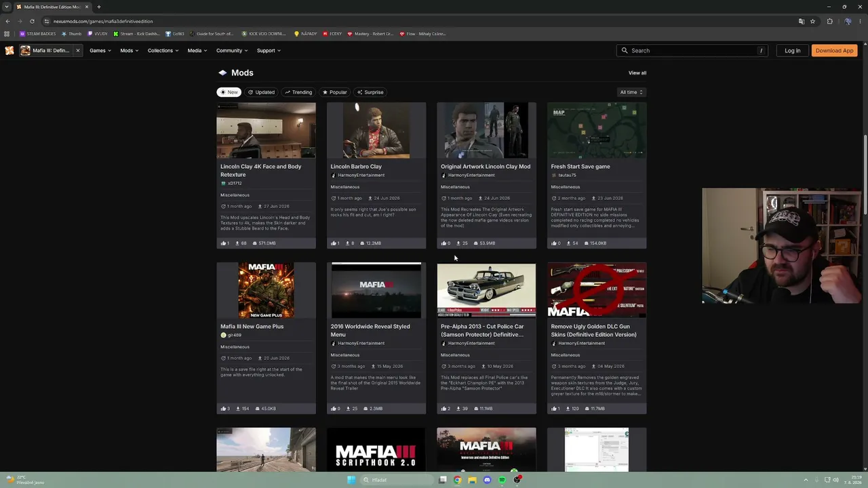Click the translate page icon
Image resolution: width=868 pixels, height=488 pixels.
tap(802, 21)
